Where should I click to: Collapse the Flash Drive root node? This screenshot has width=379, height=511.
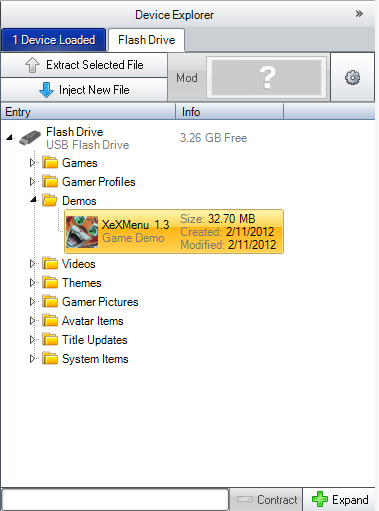10,137
